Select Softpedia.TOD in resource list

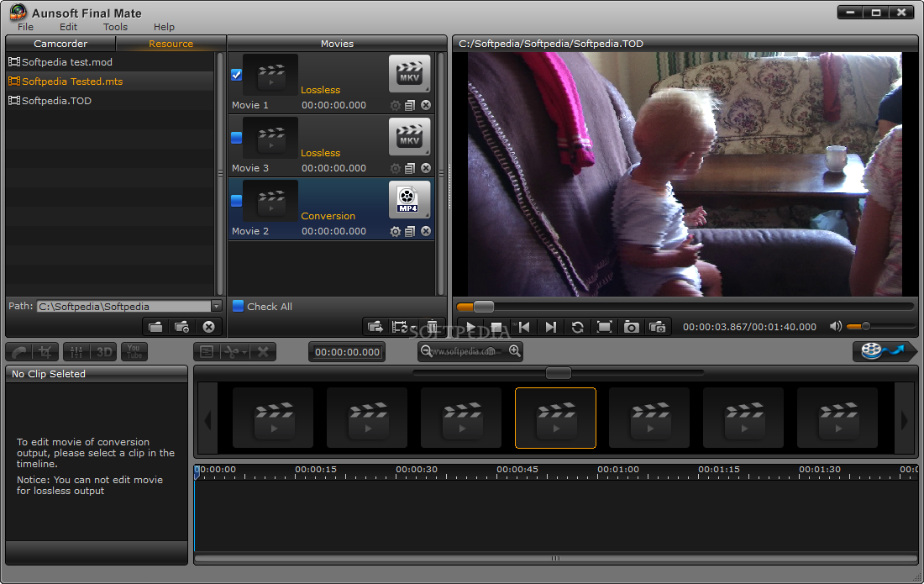[x=56, y=101]
